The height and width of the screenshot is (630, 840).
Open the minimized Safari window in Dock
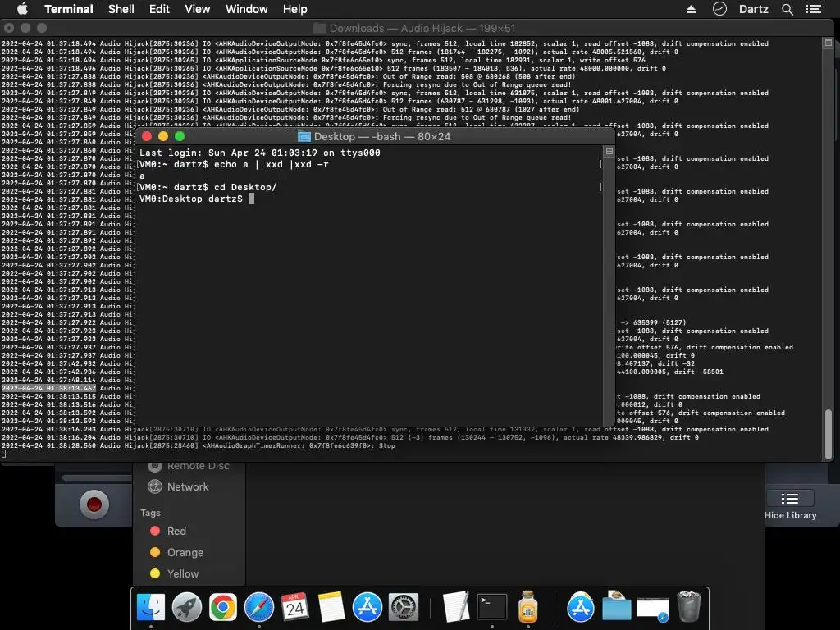(652, 609)
